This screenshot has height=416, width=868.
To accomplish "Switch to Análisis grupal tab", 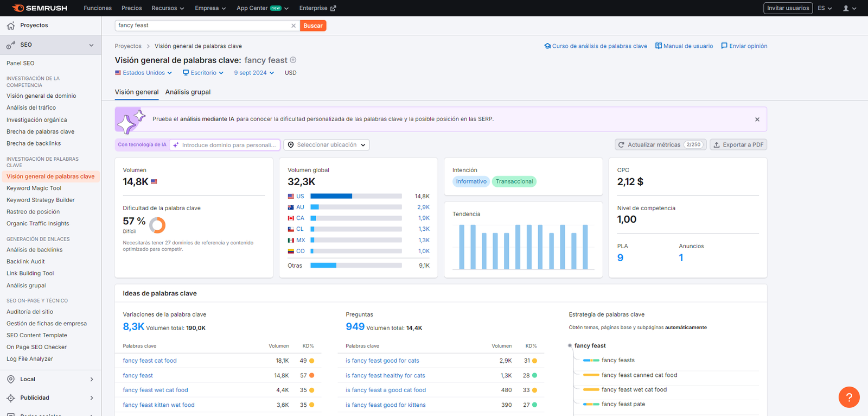I will click(188, 92).
